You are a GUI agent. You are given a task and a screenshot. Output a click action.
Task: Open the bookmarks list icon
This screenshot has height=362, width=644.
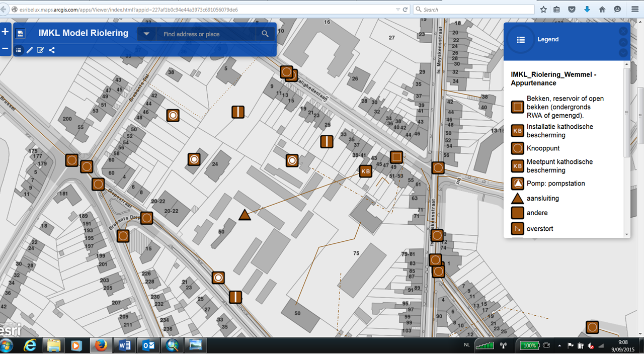556,10
